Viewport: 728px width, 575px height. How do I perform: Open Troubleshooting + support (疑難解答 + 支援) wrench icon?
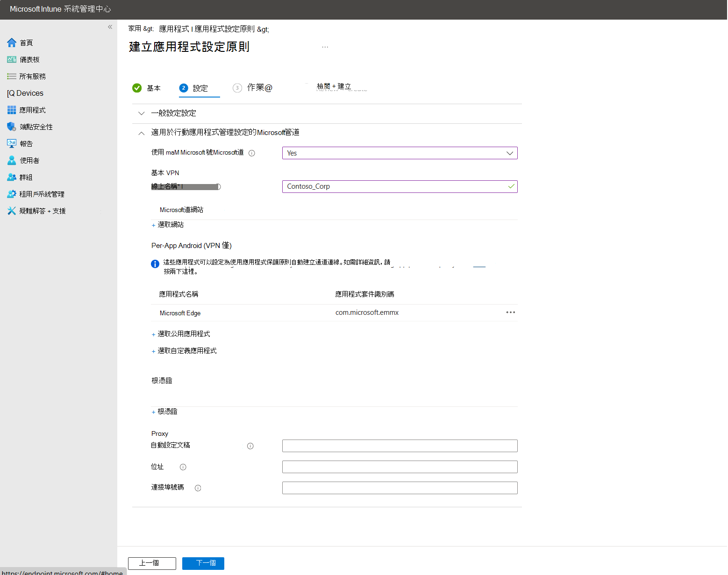pyautogui.click(x=12, y=211)
